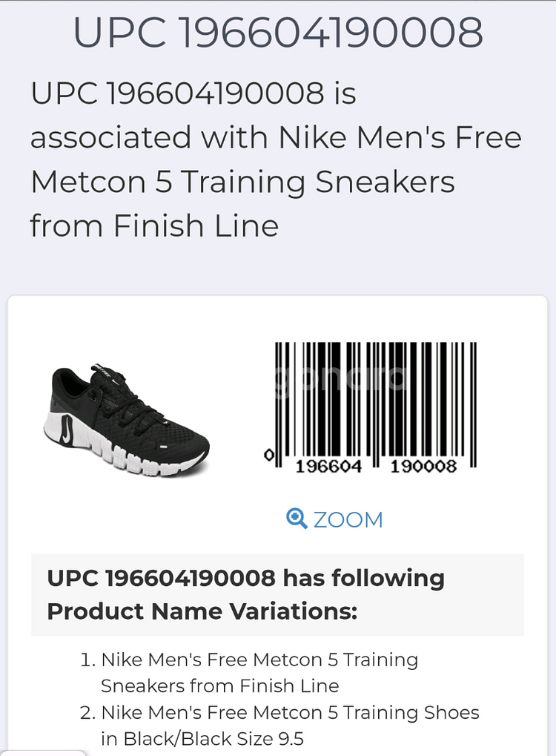Click the barcode digits 190008

tap(423, 466)
